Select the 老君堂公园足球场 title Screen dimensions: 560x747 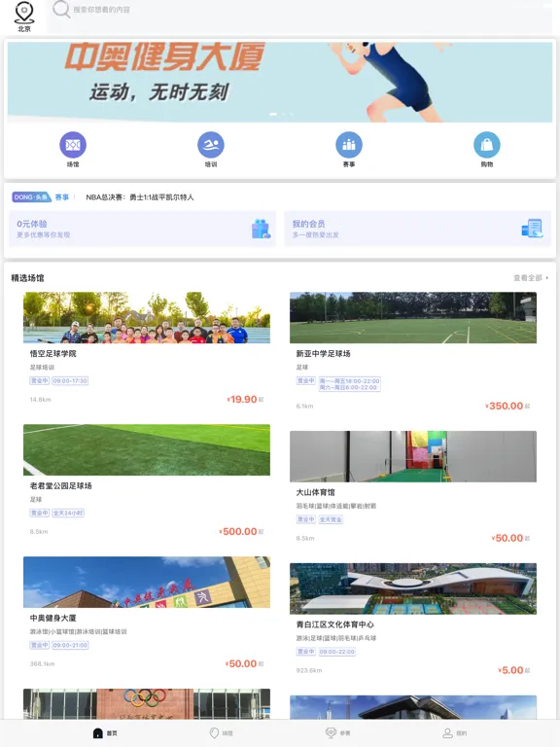(x=61, y=486)
